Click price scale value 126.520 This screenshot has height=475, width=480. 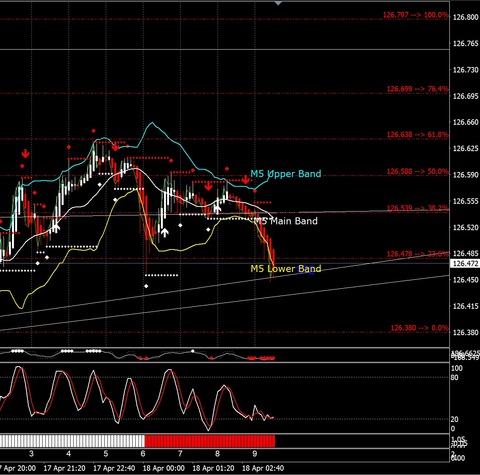click(466, 227)
